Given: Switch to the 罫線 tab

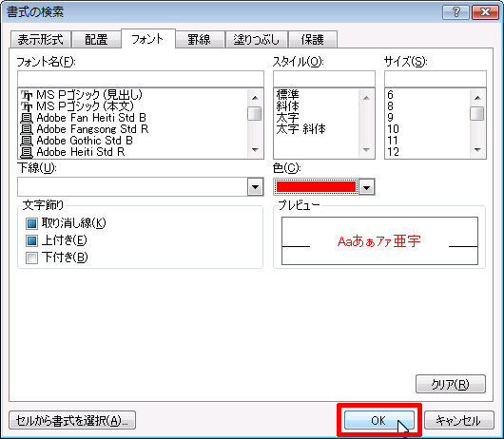Looking at the screenshot, I should pyautogui.click(x=200, y=40).
